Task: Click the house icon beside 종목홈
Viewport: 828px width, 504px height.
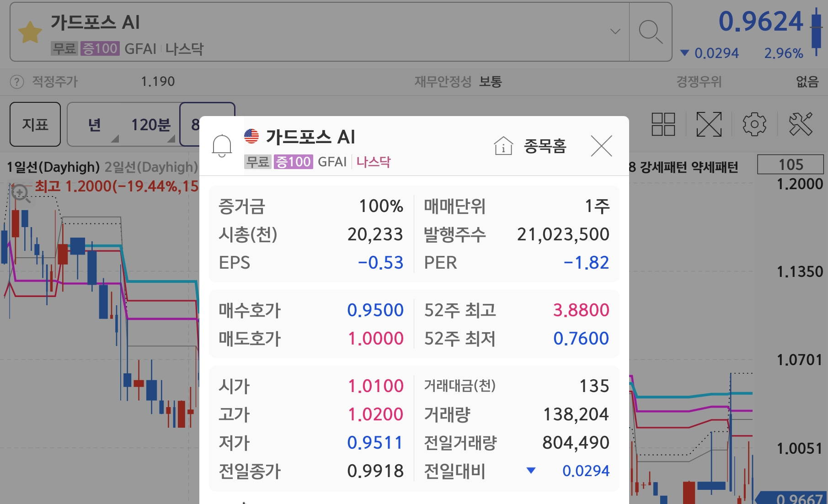Action: (503, 146)
